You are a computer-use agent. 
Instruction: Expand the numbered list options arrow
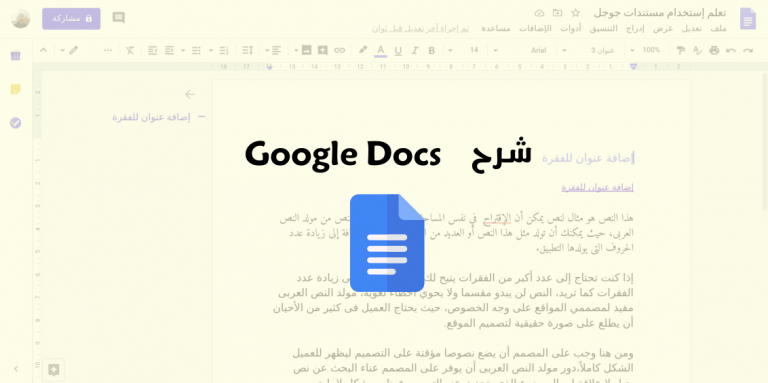(x=211, y=50)
